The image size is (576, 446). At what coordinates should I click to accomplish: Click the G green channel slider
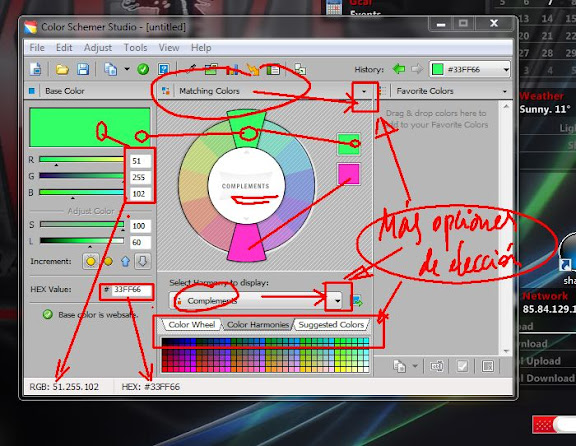click(81, 176)
